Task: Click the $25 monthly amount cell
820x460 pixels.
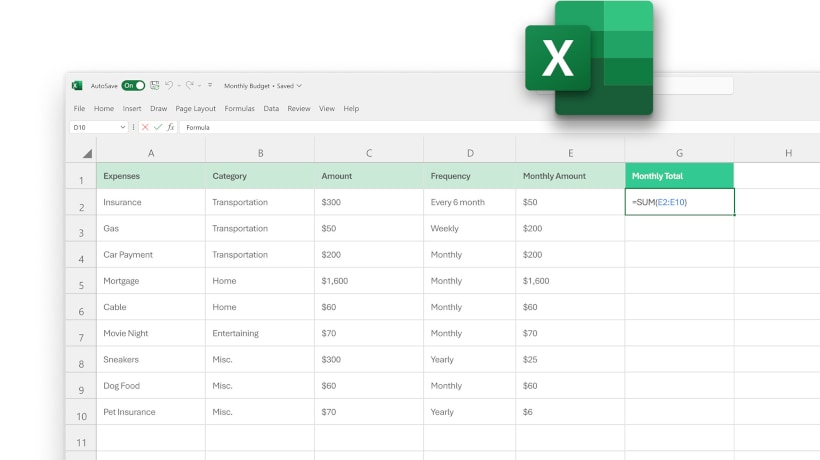Action: tap(570, 360)
